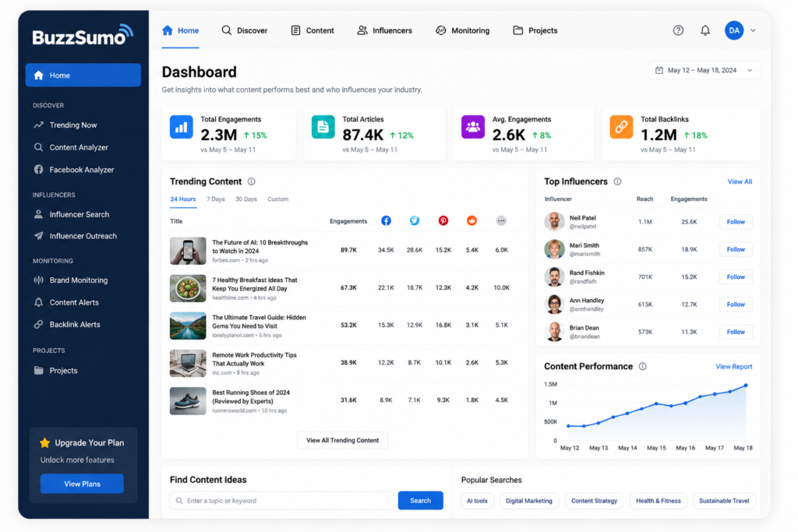The height and width of the screenshot is (532, 798).
Task: Click the May 18 chart data point
Action: [746, 386]
